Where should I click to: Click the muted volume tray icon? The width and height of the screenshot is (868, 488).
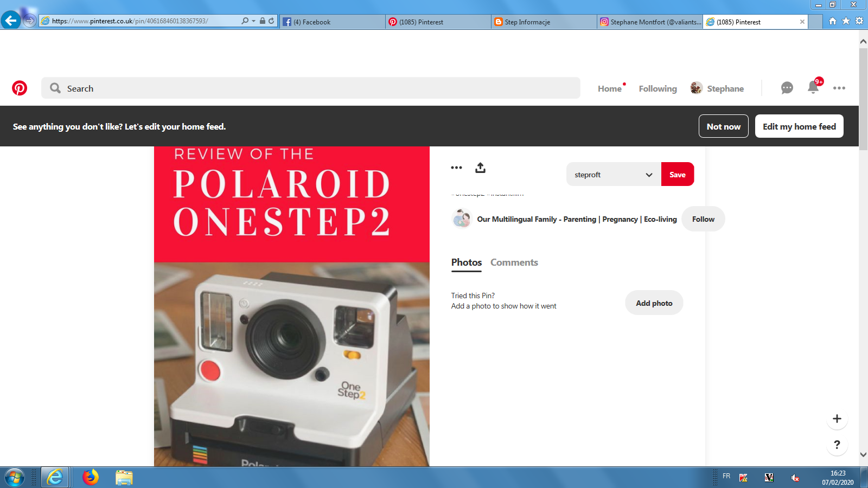pyautogui.click(x=795, y=478)
